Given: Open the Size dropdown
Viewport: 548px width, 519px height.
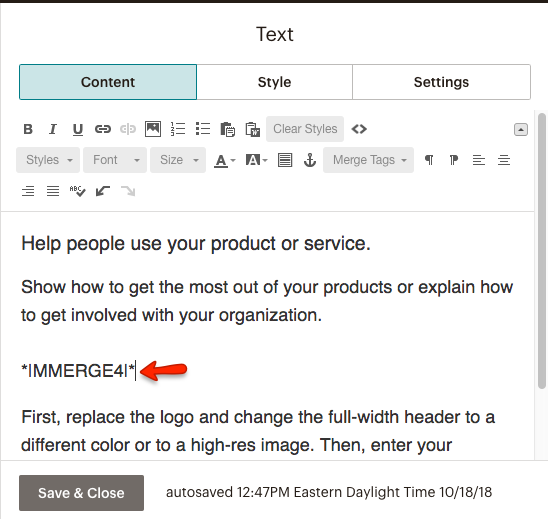Looking at the screenshot, I should (x=178, y=160).
